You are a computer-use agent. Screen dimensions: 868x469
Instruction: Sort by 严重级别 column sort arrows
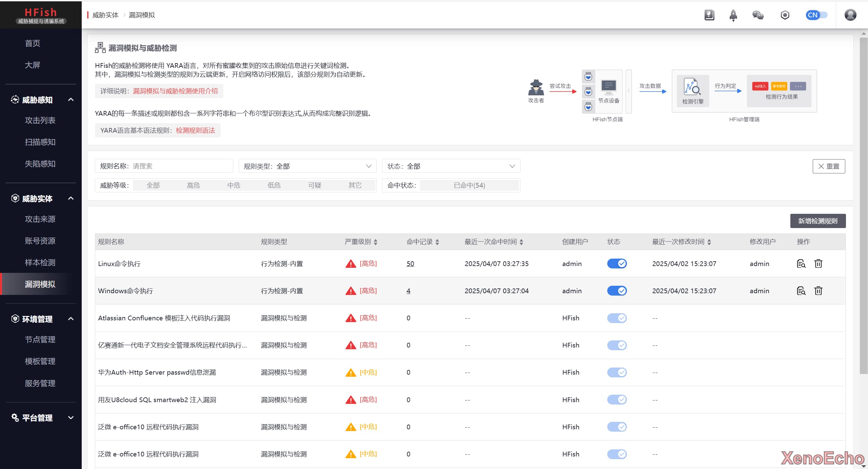coord(375,242)
